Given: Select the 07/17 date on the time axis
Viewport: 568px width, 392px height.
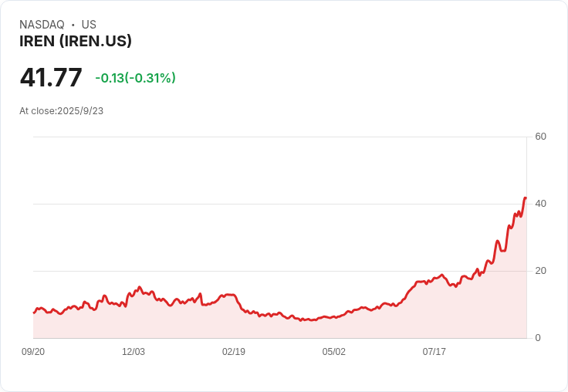Looking at the screenshot, I should 434,352.
